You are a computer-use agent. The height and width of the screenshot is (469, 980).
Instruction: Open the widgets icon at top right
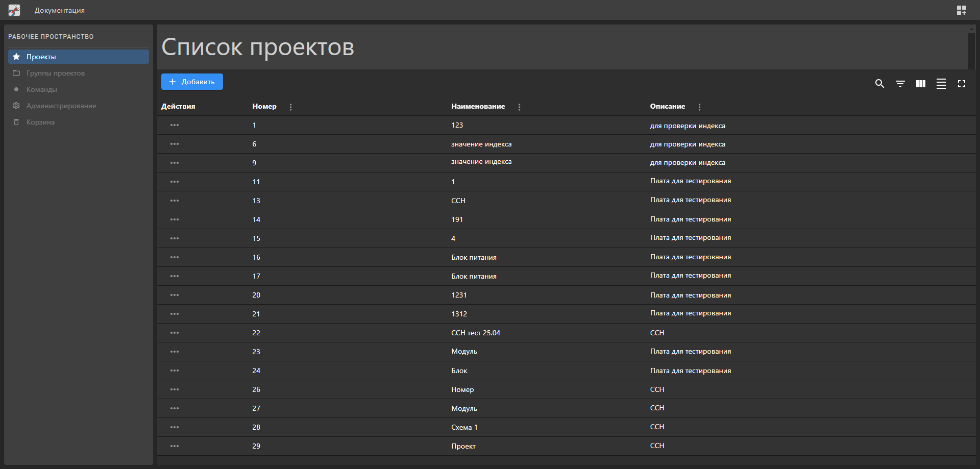coord(962,10)
